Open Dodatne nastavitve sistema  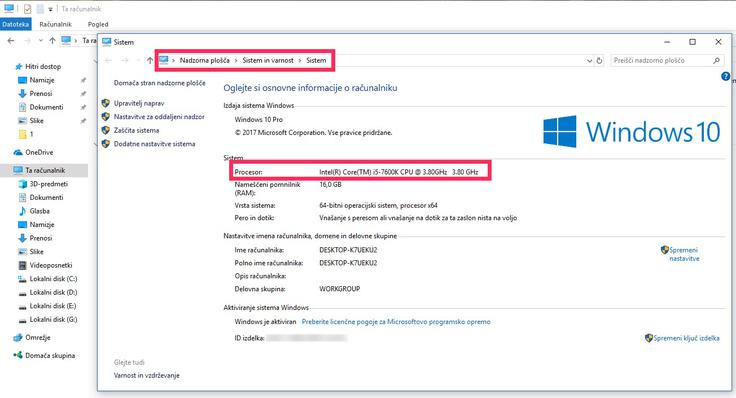coord(154,144)
